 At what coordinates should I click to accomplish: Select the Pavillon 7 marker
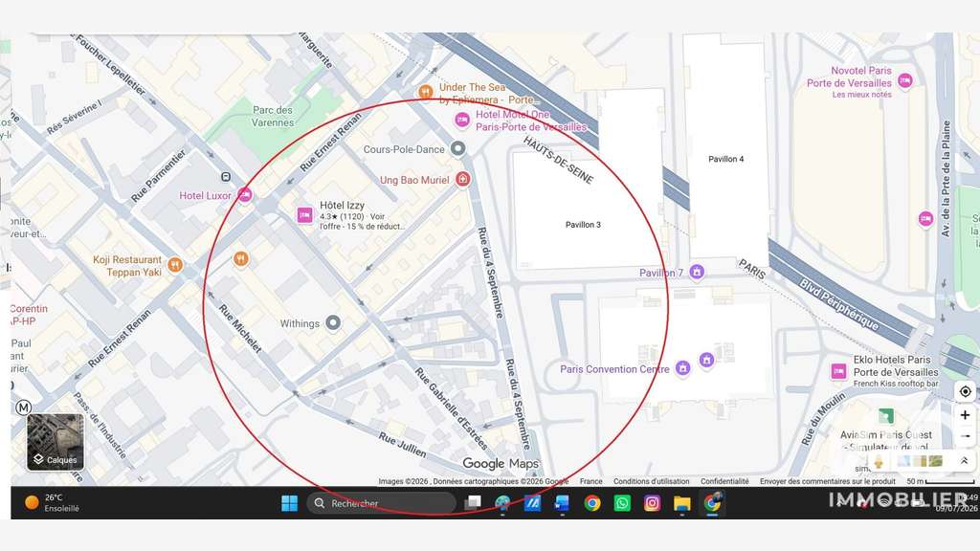tap(697, 272)
